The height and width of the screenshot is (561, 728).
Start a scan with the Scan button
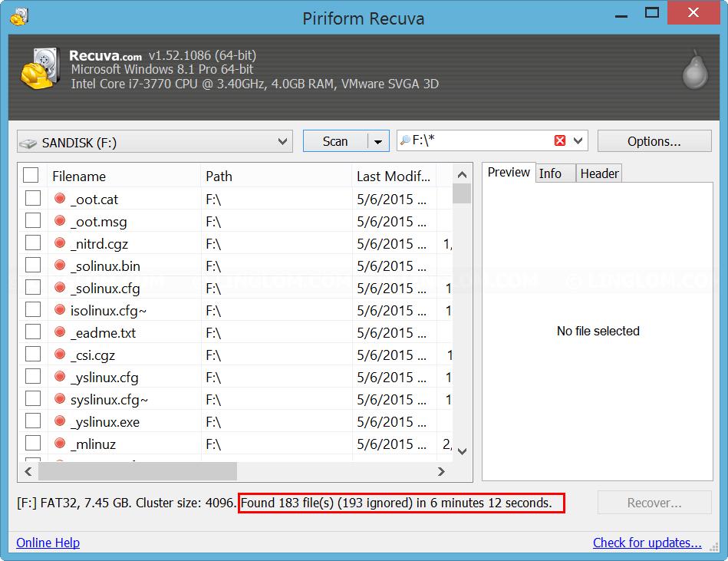click(335, 142)
